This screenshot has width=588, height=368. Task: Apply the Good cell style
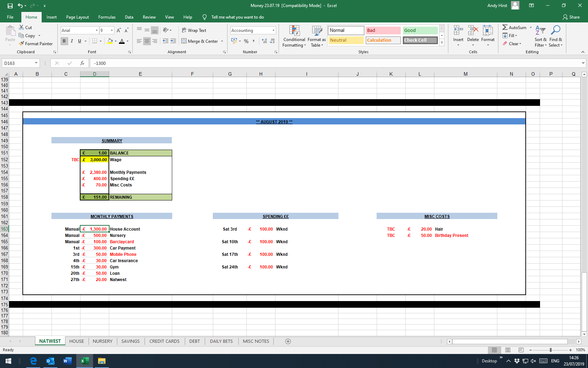pyautogui.click(x=420, y=30)
